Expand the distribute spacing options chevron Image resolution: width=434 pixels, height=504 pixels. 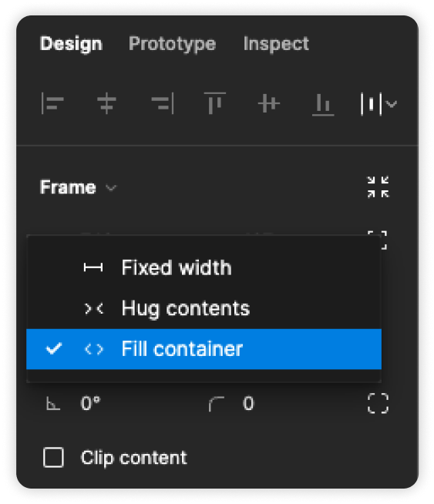click(392, 104)
